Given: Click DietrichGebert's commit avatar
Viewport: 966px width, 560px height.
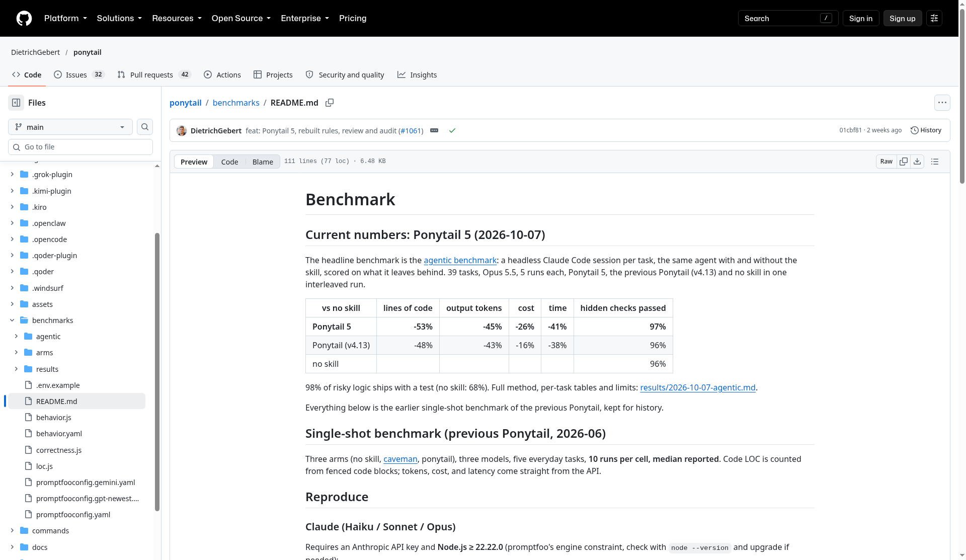Looking at the screenshot, I should click(x=182, y=131).
